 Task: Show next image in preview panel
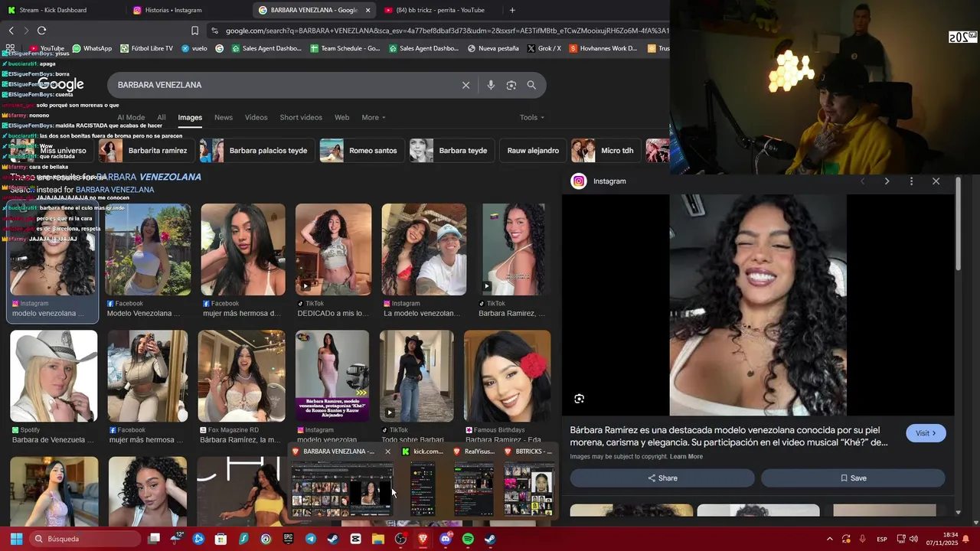887,181
